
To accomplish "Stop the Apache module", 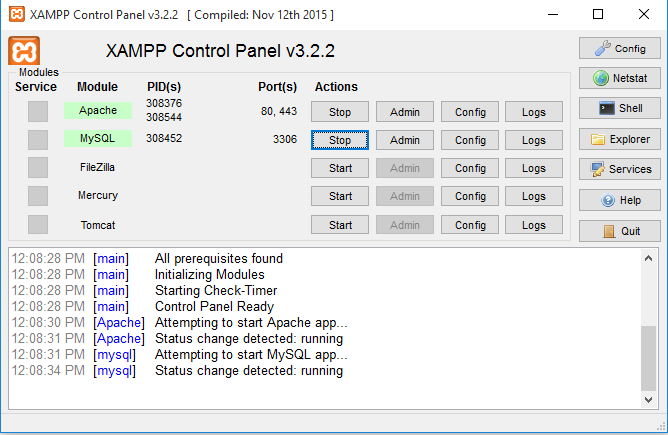I will (x=340, y=112).
